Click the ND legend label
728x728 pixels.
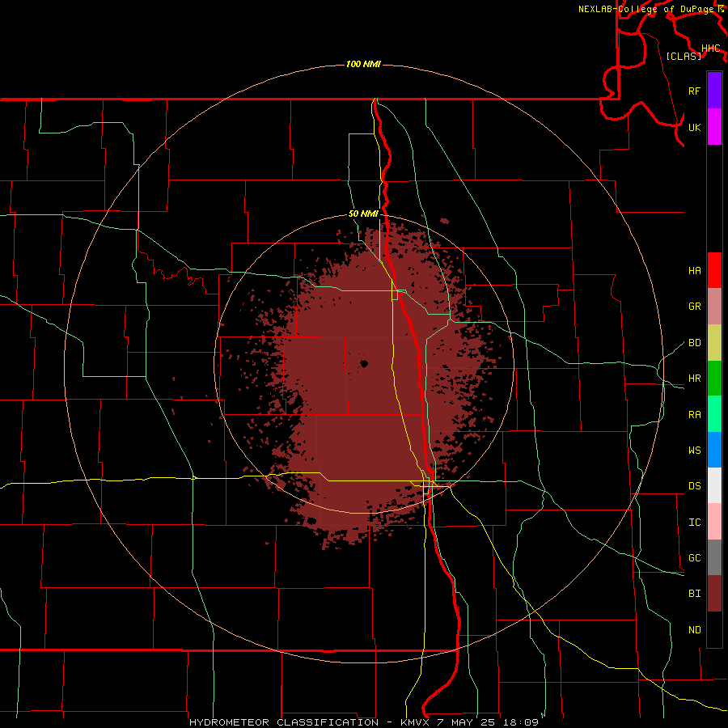click(x=695, y=630)
